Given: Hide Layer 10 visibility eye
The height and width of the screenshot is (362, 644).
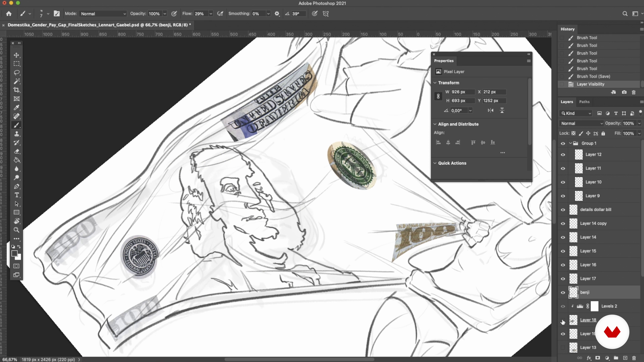Looking at the screenshot, I should [x=563, y=182].
